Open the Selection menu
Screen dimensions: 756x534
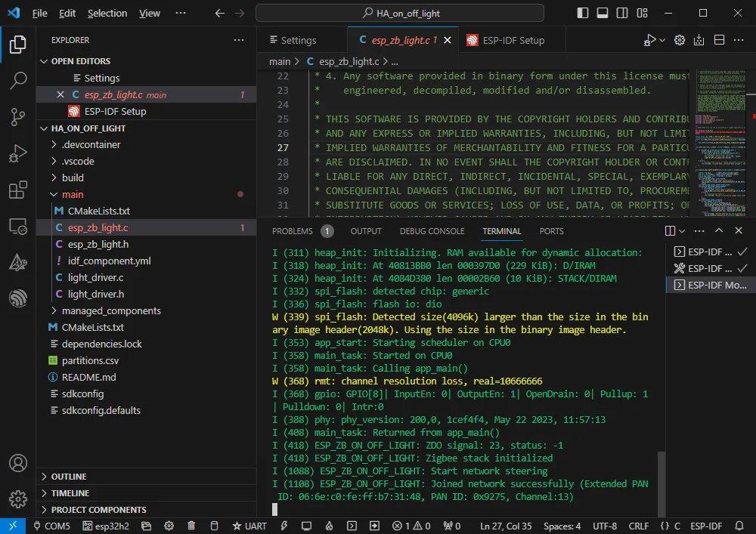point(107,13)
